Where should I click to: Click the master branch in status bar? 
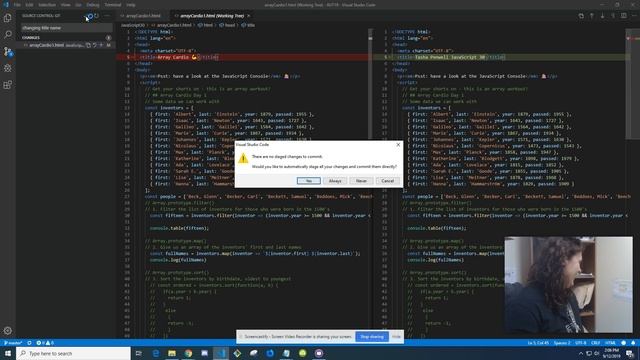(x=13, y=343)
